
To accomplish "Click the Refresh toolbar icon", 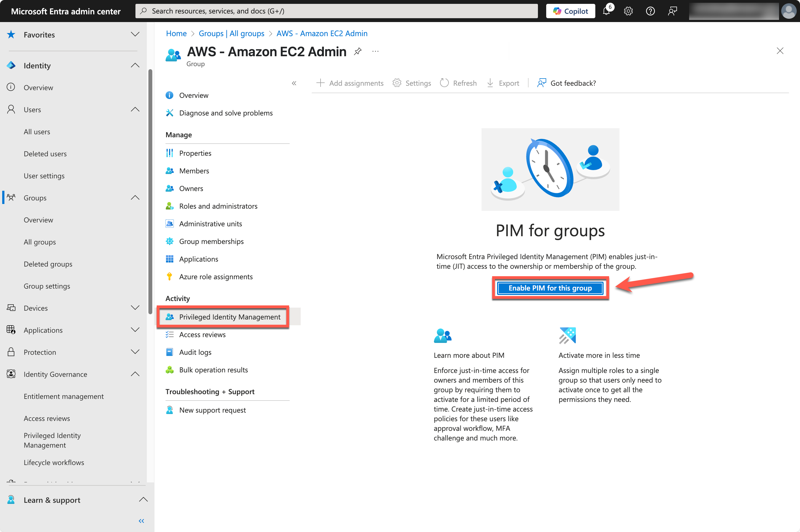I will [x=444, y=83].
